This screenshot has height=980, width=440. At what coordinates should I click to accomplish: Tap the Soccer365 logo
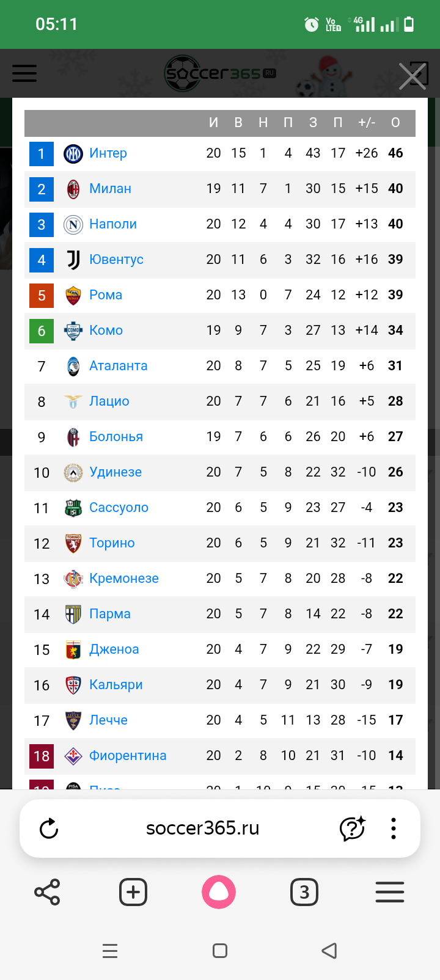[220, 74]
